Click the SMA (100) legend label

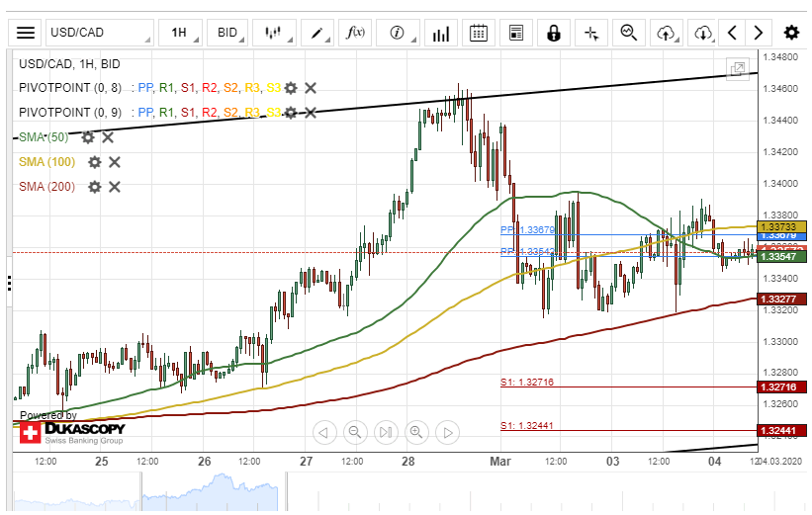(x=47, y=162)
